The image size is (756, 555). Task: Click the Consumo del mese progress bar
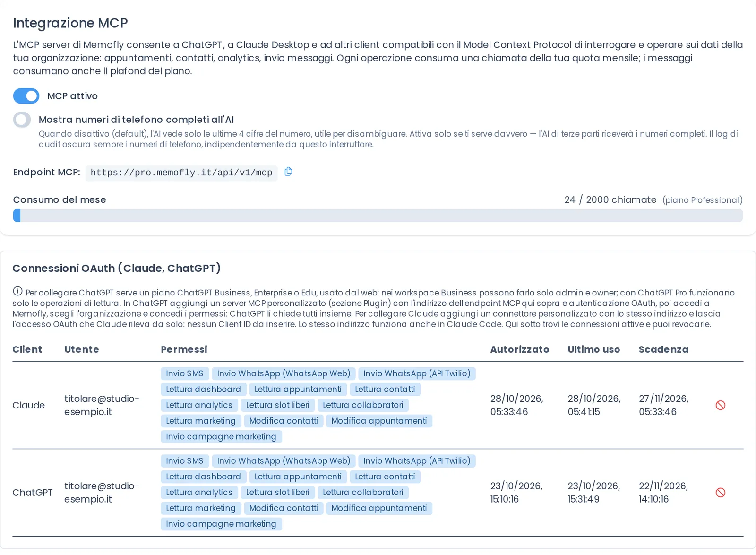coord(378,216)
